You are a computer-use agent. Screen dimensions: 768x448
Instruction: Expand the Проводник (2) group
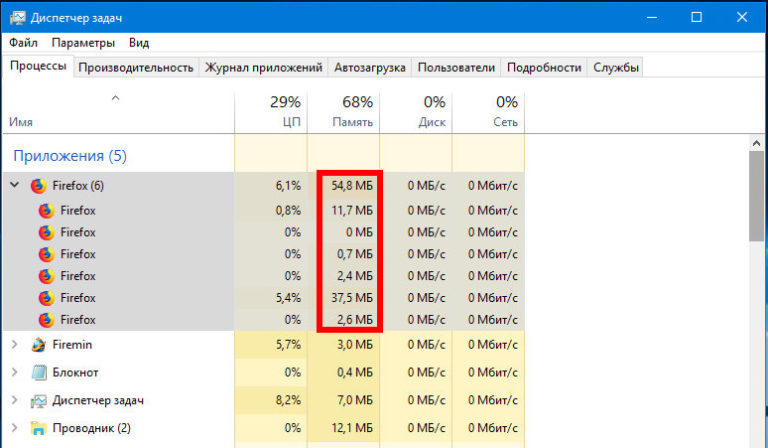(x=14, y=429)
